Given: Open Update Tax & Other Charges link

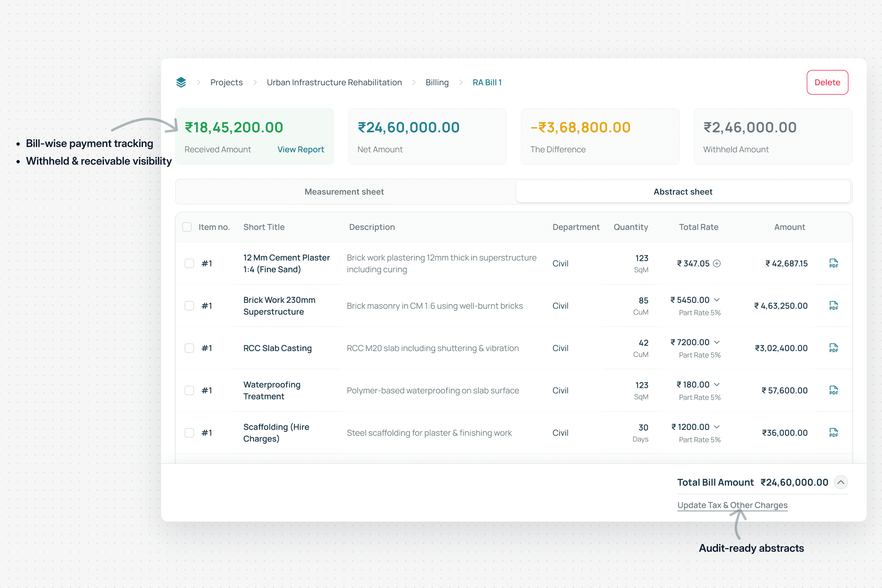Looking at the screenshot, I should pyautogui.click(x=732, y=505).
